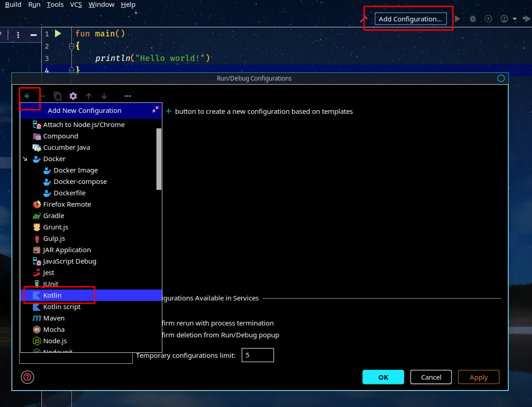This screenshot has width=532, height=407.
Task: Select Grunt.js in the list
Action: pyautogui.click(x=91, y=227)
